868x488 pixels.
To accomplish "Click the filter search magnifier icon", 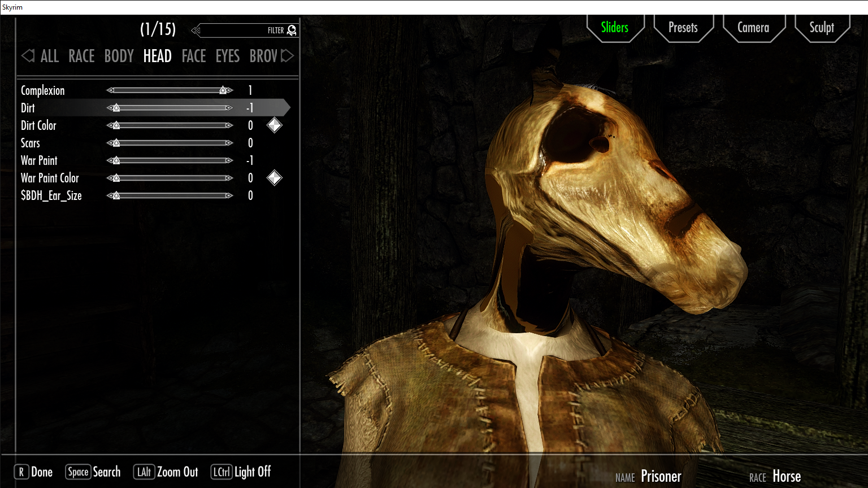I will pyautogui.click(x=292, y=30).
